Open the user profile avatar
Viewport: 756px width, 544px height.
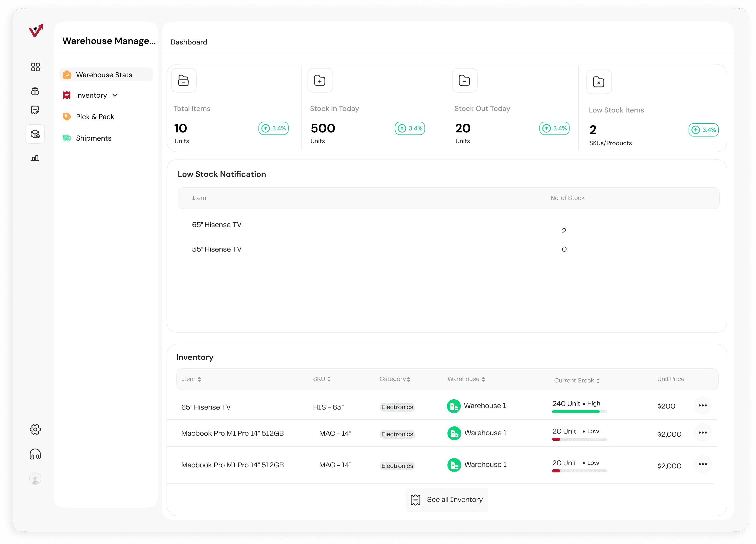pos(35,479)
